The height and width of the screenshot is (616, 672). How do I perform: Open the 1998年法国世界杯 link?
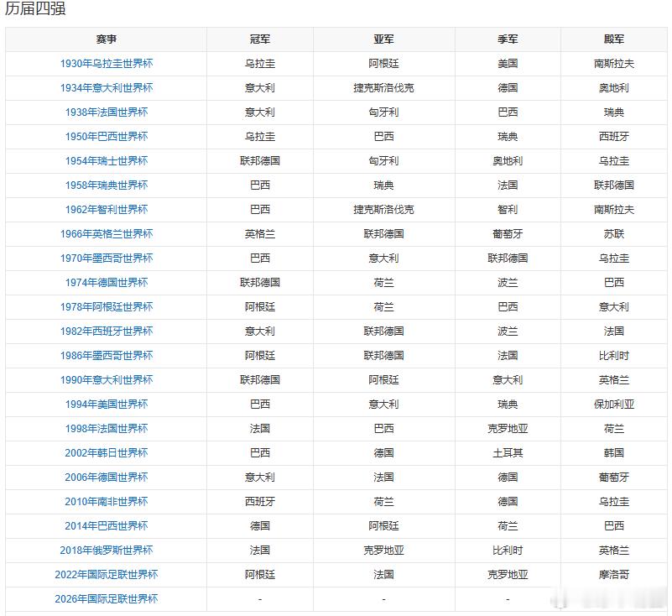click(107, 429)
